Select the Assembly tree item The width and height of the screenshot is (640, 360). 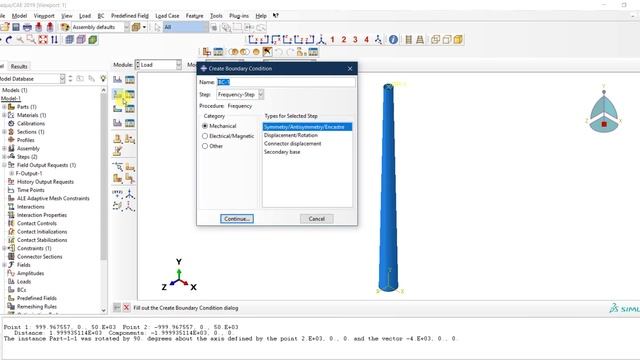(28, 149)
